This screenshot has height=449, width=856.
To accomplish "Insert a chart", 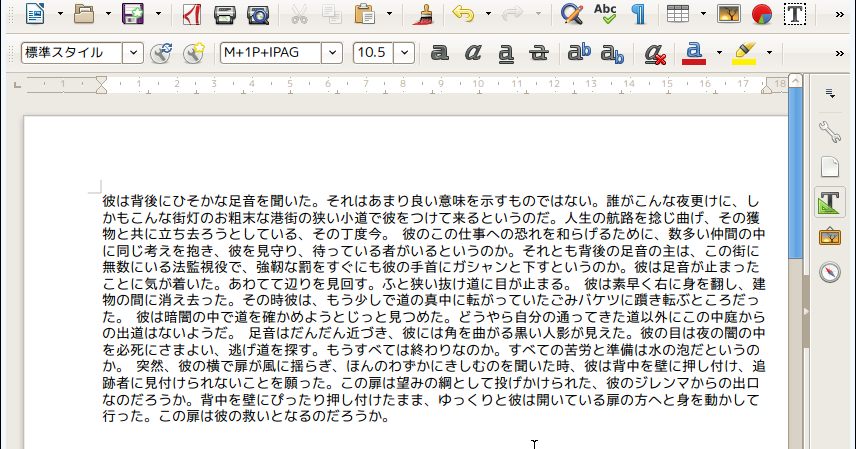I will (762, 14).
